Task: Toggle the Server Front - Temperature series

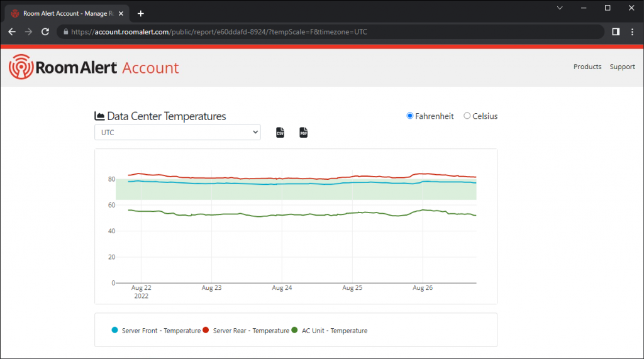Action: coord(161,330)
